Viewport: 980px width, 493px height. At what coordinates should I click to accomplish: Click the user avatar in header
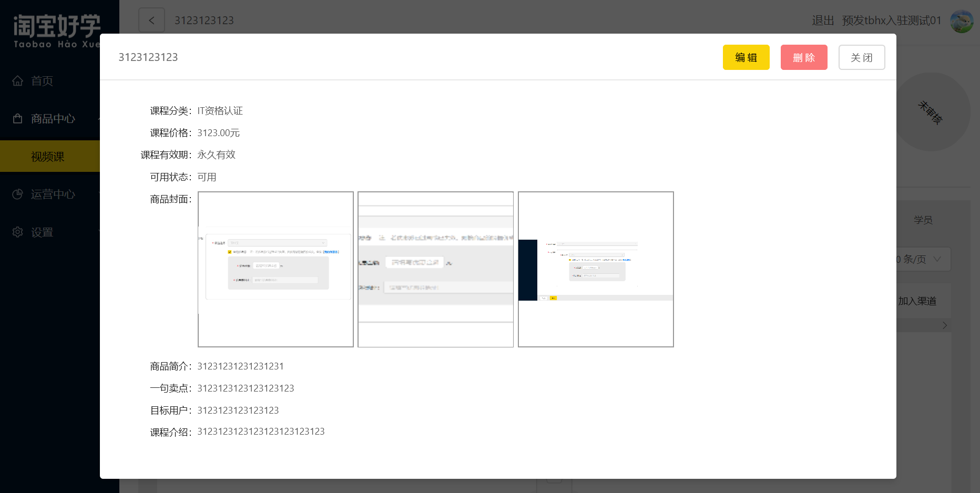click(x=962, y=21)
